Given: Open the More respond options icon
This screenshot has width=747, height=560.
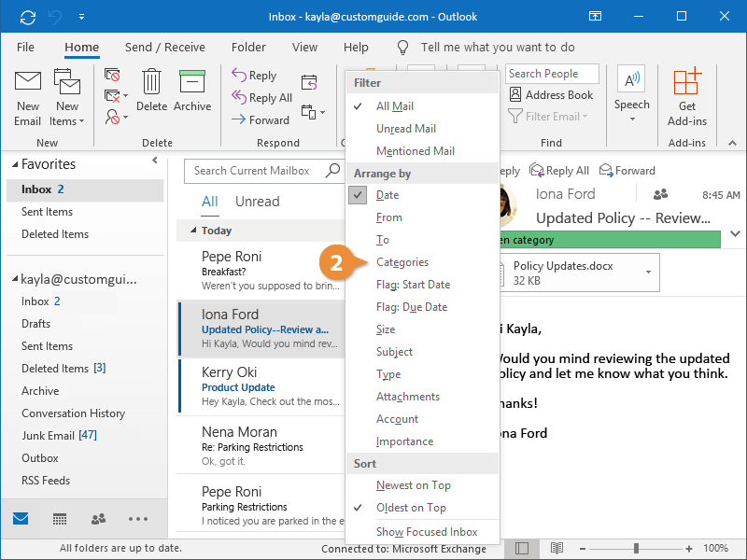Looking at the screenshot, I should [313, 112].
